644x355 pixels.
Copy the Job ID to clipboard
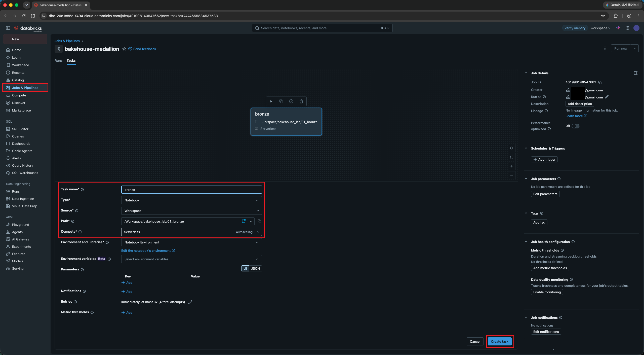click(600, 83)
